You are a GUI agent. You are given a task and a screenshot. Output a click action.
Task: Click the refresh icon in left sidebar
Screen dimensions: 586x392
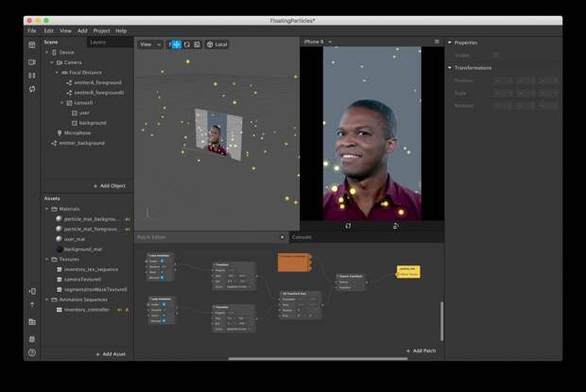pos(32,89)
